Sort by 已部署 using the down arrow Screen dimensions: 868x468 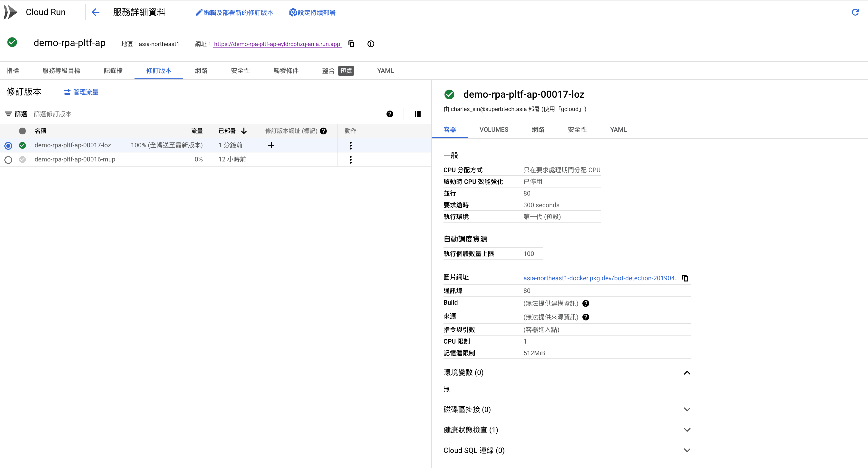[x=244, y=131]
